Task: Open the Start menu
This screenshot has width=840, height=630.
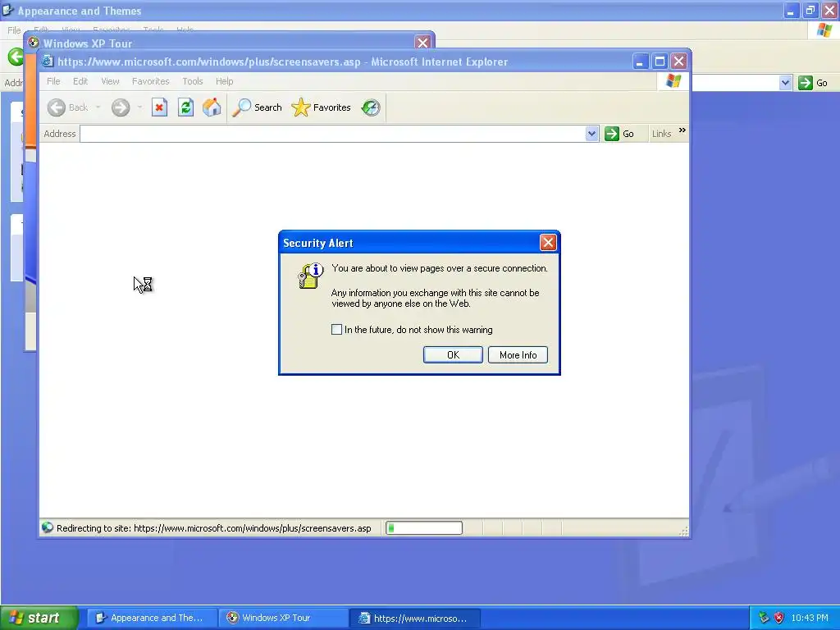Action: tap(39, 618)
